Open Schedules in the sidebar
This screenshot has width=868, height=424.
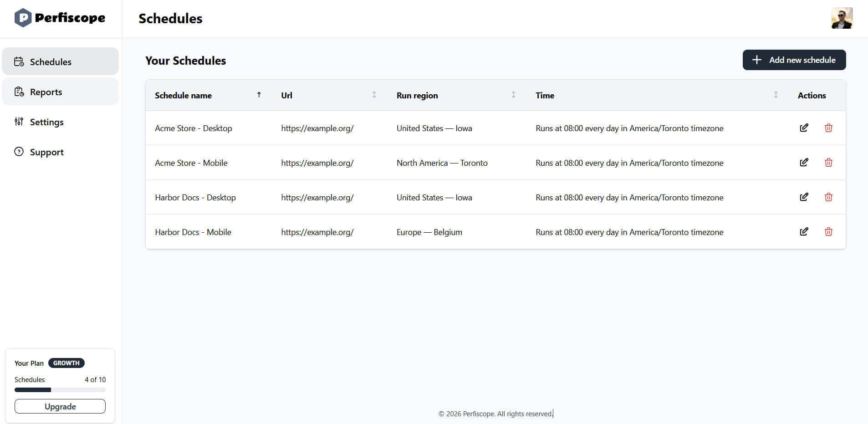coord(60,61)
